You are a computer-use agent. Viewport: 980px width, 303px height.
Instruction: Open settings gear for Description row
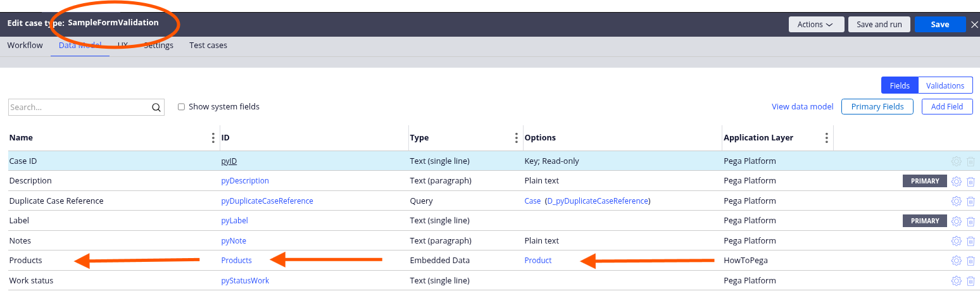click(x=956, y=182)
